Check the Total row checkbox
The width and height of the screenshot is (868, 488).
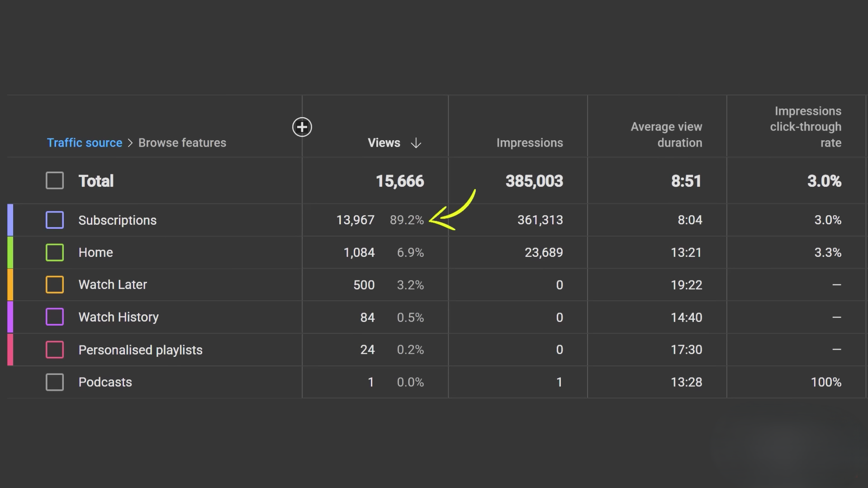click(x=55, y=180)
